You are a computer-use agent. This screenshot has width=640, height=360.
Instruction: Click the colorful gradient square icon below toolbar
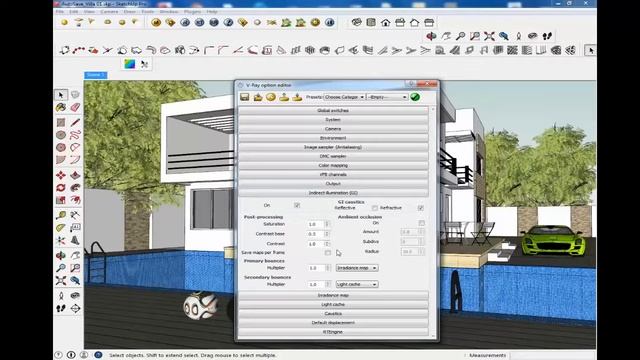pos(129,64)
